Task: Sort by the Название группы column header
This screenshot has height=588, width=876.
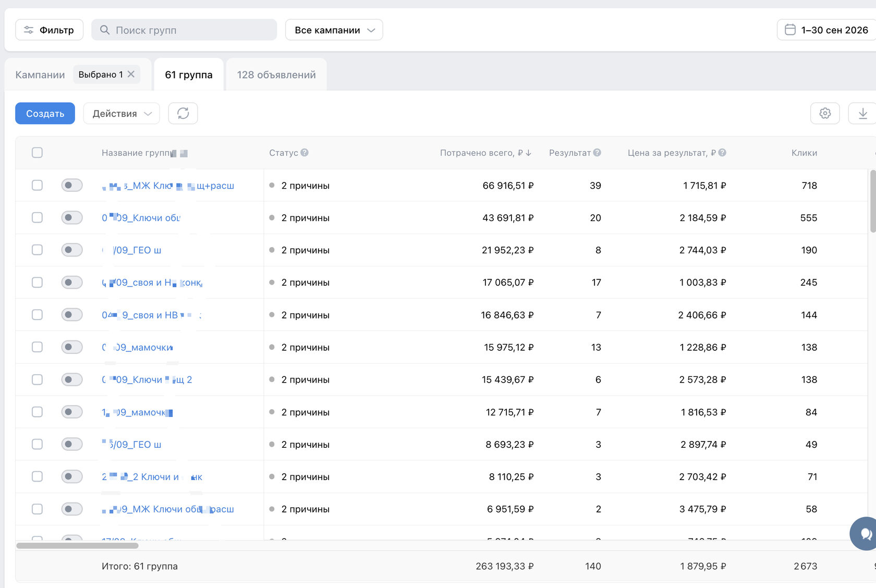Action: pyautogui.click(x=144, y=153)
